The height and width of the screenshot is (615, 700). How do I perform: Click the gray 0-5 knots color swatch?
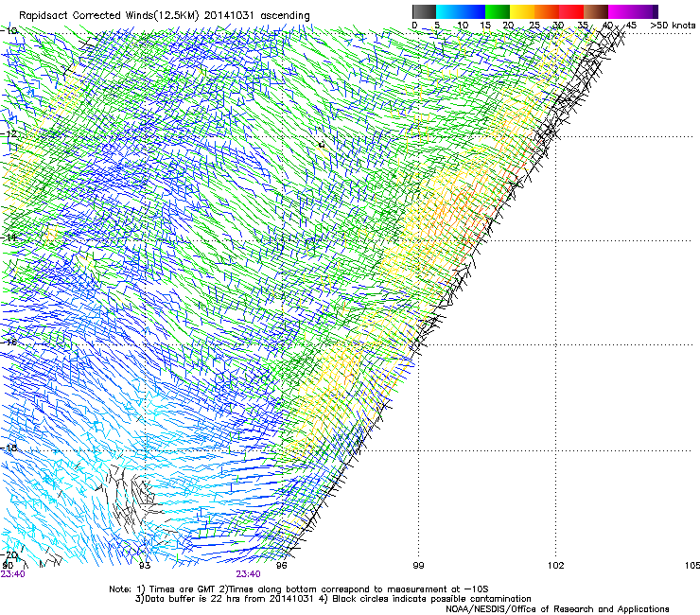424,11
